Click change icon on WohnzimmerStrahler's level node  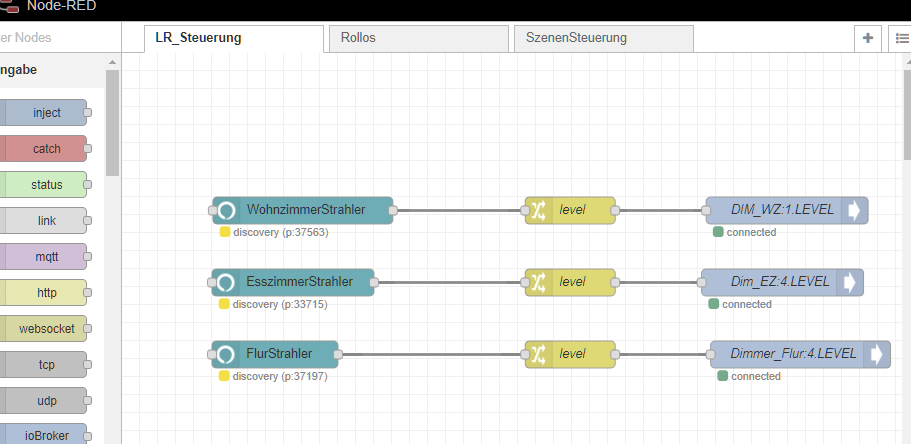(x=539, y=210)
